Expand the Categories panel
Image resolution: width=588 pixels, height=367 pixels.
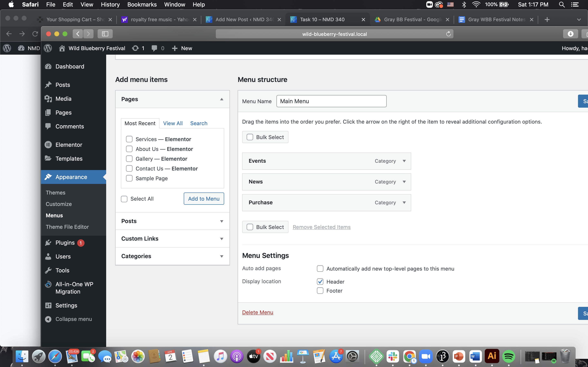222,256
